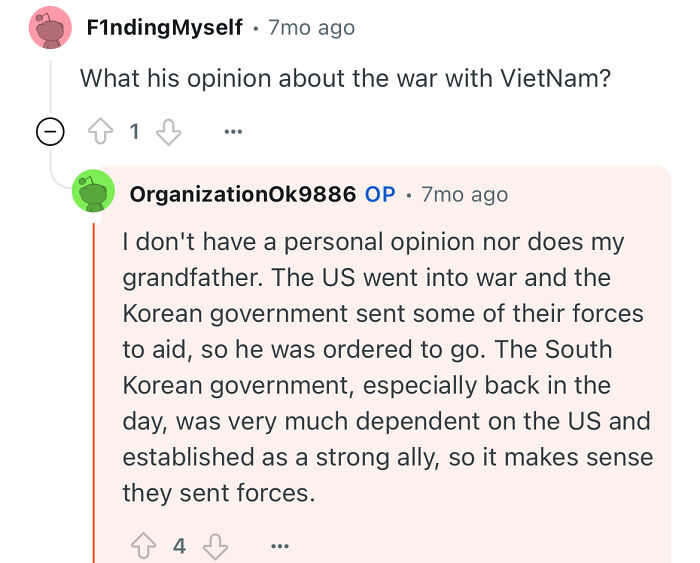Click the first comment's vote count of 1
700x563 pixels.
135,132
